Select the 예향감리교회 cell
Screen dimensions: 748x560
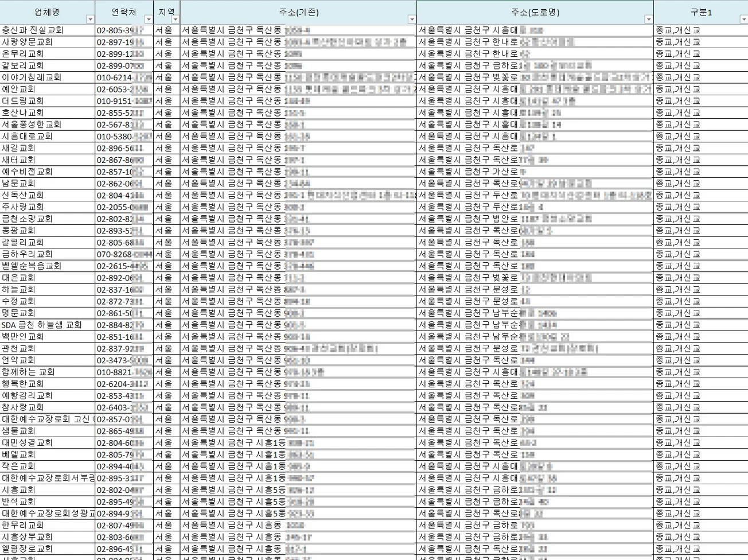48,395
